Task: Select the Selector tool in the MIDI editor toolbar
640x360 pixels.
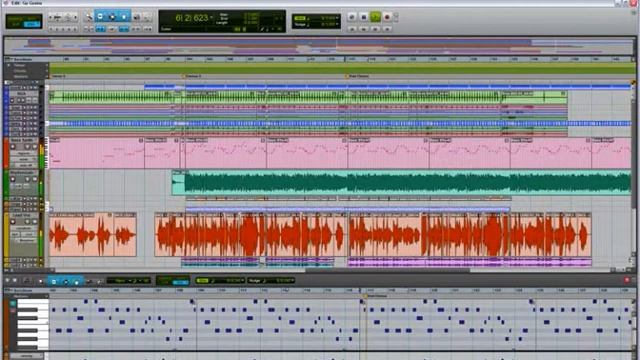Action: (66, 281)
